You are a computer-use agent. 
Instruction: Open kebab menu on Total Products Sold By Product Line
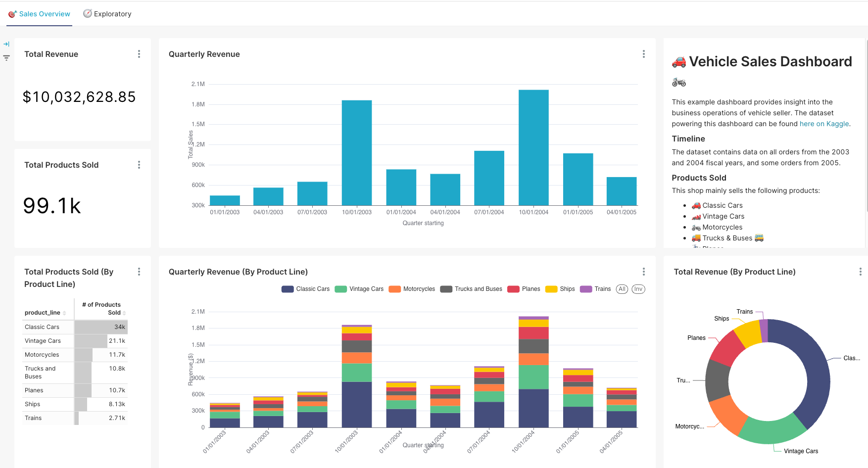pyautogui.click(x=139, y=272)
